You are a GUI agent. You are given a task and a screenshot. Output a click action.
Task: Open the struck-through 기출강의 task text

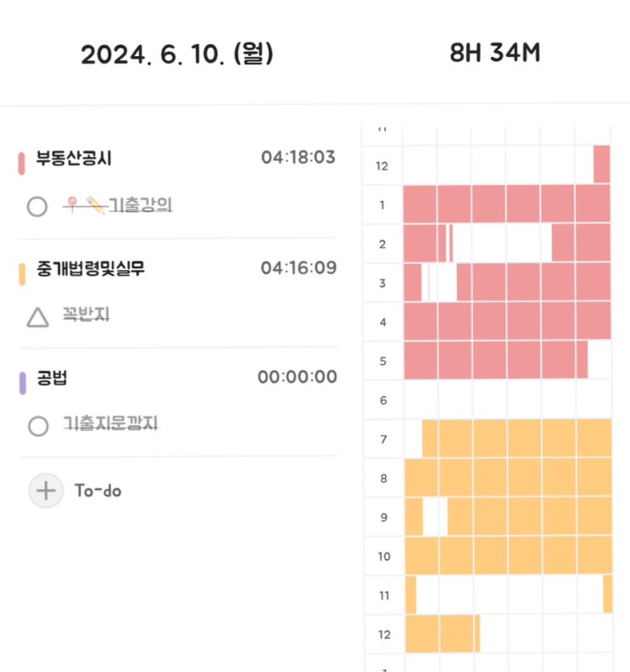pyautogui.click(x=142, y=204)
